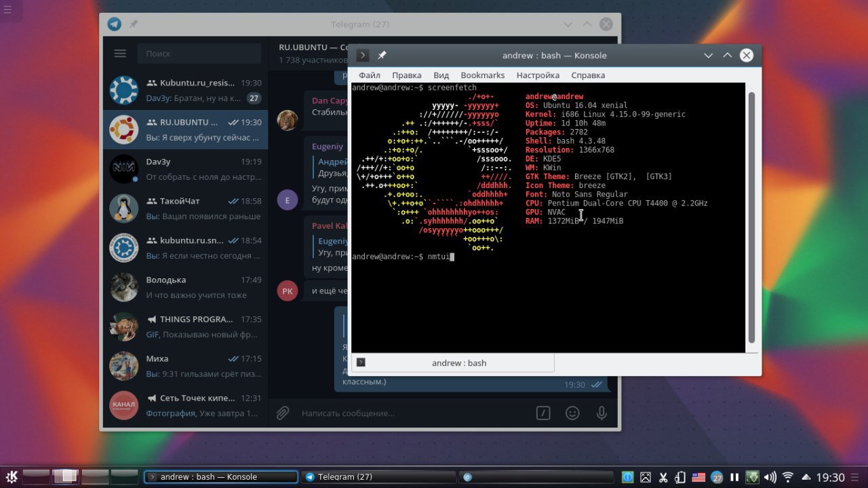This screenshot has width=868, height=488.
Task: Open the Dav3y conversation
Action: [186, 169]
